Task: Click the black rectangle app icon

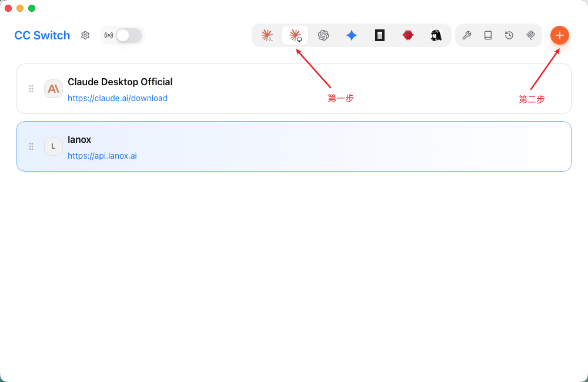Action: pyautogui.click(x=379, y=35)
